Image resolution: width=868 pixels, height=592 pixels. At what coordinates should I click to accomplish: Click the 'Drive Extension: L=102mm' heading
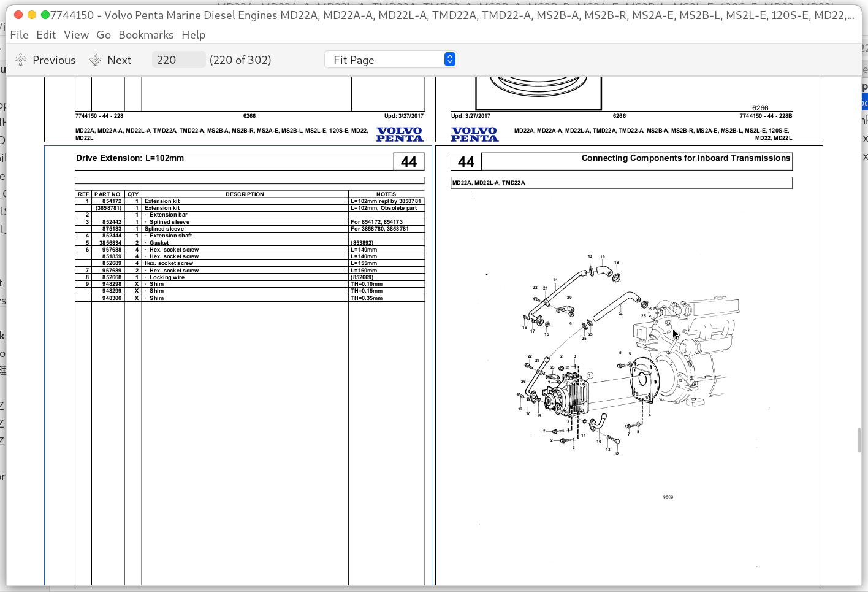click(130, 158)
